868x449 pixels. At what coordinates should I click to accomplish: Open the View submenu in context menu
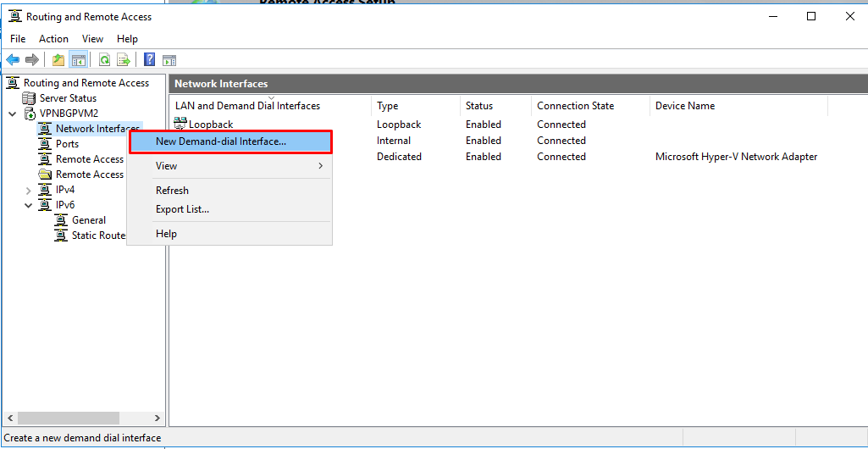pyautogui.click(x=229, y=166)
